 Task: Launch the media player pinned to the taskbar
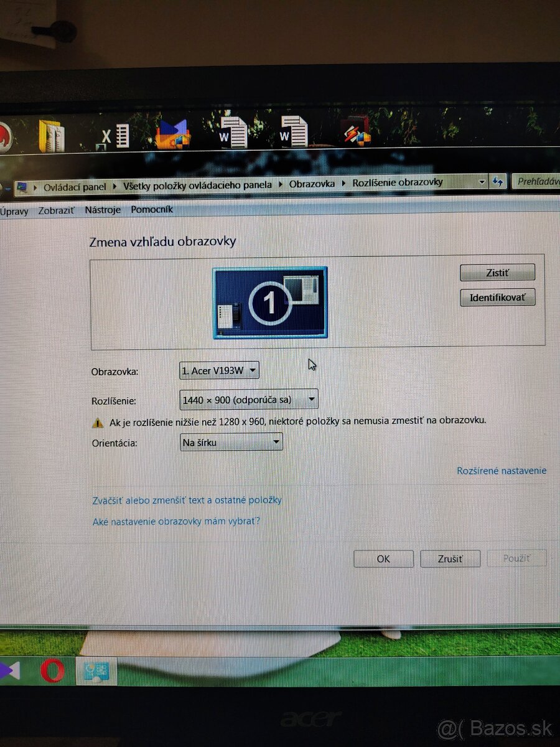tap(10, 671)
